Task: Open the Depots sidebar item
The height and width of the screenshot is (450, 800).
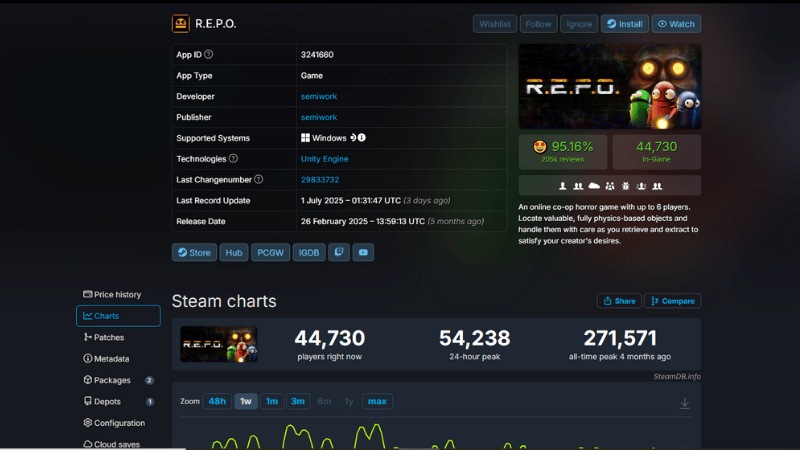Action: tap(118, 402)
